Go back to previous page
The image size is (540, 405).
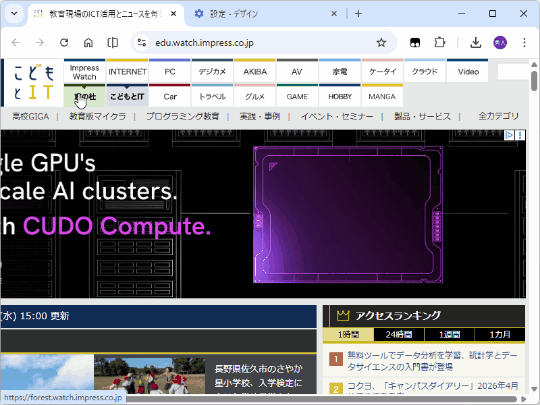16,43
